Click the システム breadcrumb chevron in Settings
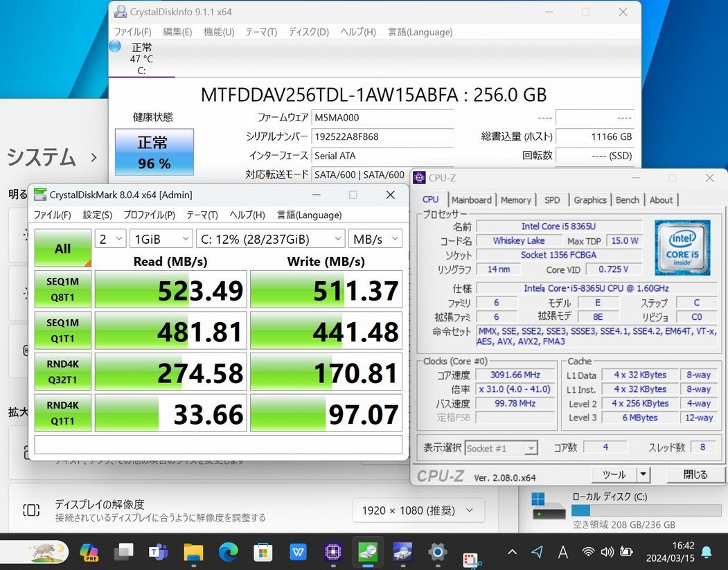The height and width of the screenshot is (570, 728). pyautogui.click(x=94, y=157)
